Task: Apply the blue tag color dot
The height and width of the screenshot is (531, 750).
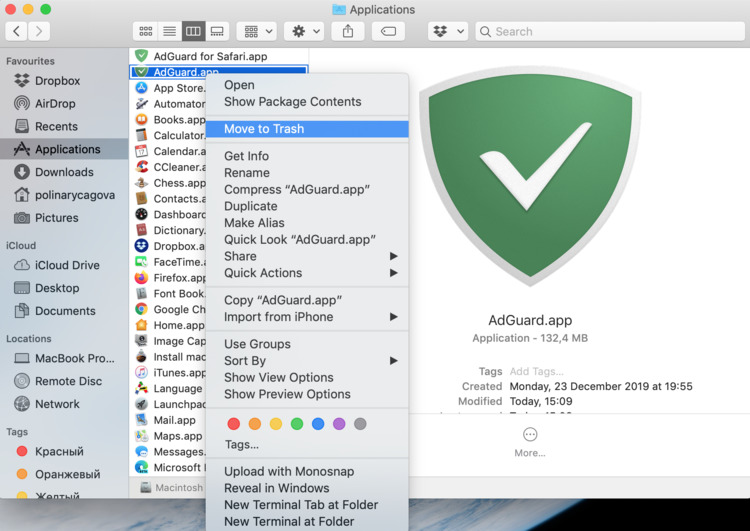Action: click(x=318, y=424)
